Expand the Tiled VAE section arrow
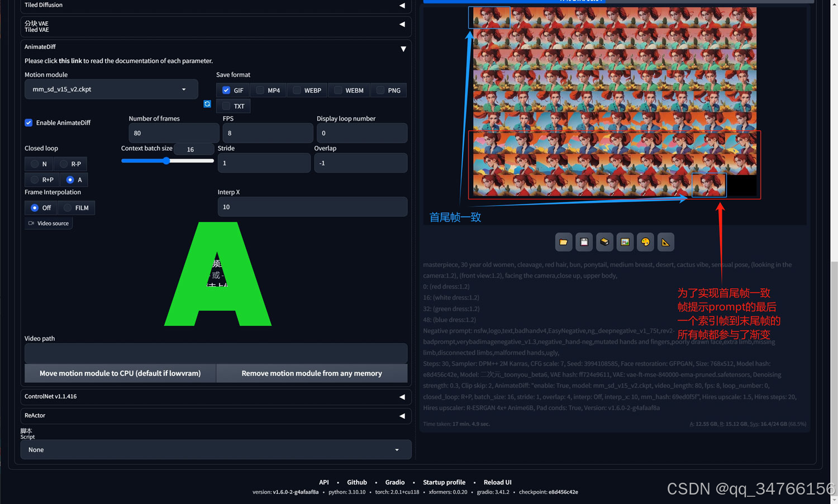The image size is (838, 504). coord(402,25)
